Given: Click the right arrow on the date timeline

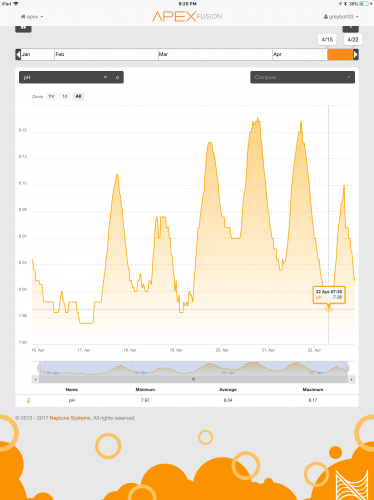Looking at the screenshot, I should (356, 54).
